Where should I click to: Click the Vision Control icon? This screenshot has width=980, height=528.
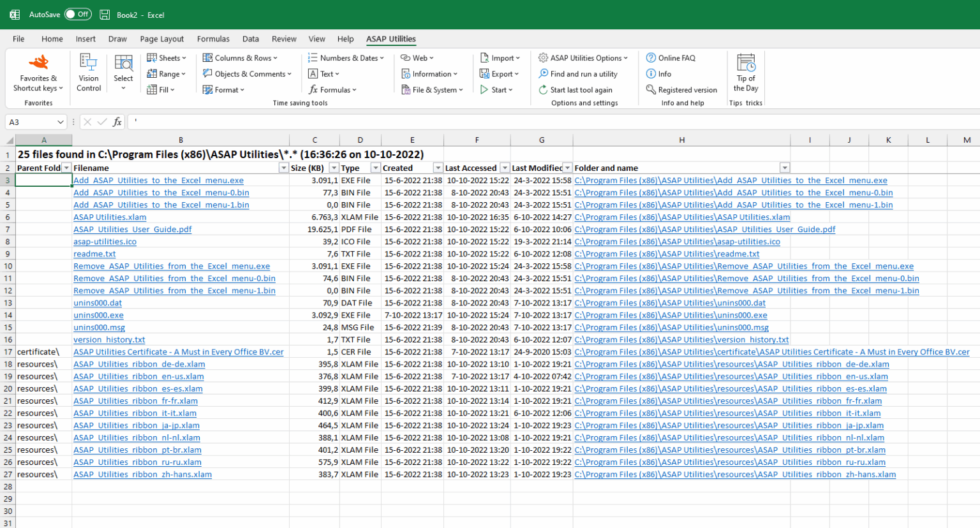pos(89,62)
